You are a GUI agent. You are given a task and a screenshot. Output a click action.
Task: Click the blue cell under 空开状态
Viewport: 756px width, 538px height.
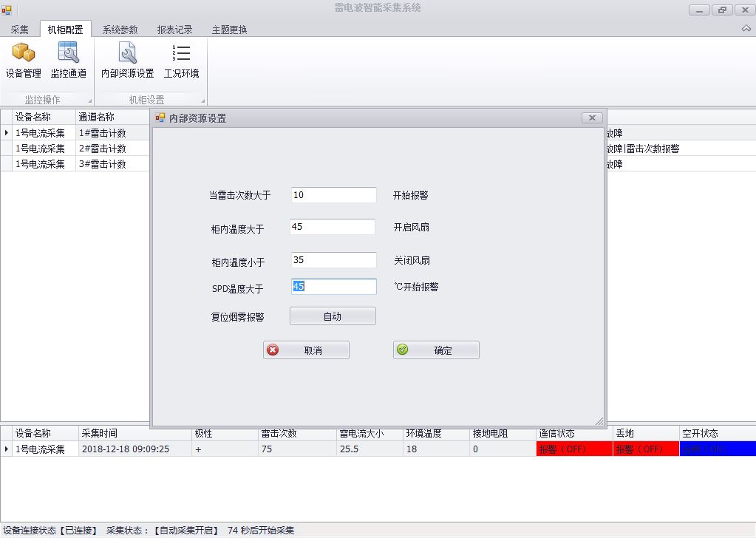click(718, 449)
